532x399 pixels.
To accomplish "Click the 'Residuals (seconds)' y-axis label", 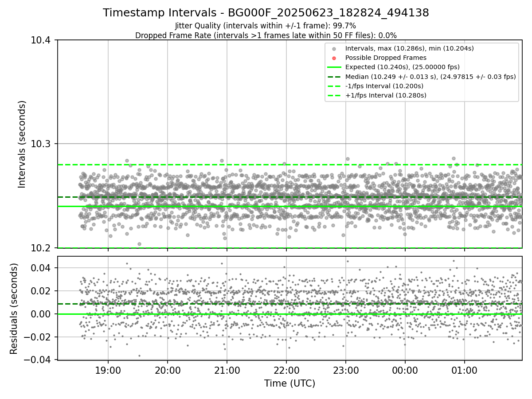I will click(x=14, y=308).
